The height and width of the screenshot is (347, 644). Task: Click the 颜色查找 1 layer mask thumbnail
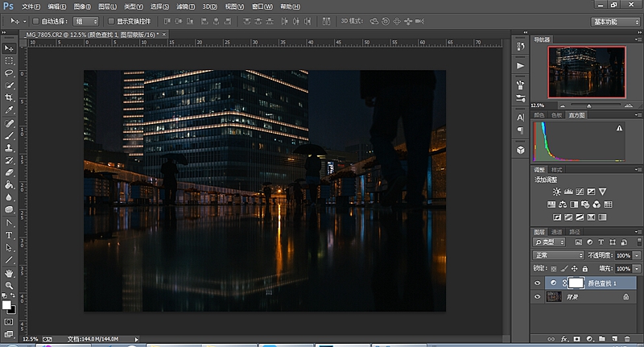pyautogui.click(x=576, y=283)
